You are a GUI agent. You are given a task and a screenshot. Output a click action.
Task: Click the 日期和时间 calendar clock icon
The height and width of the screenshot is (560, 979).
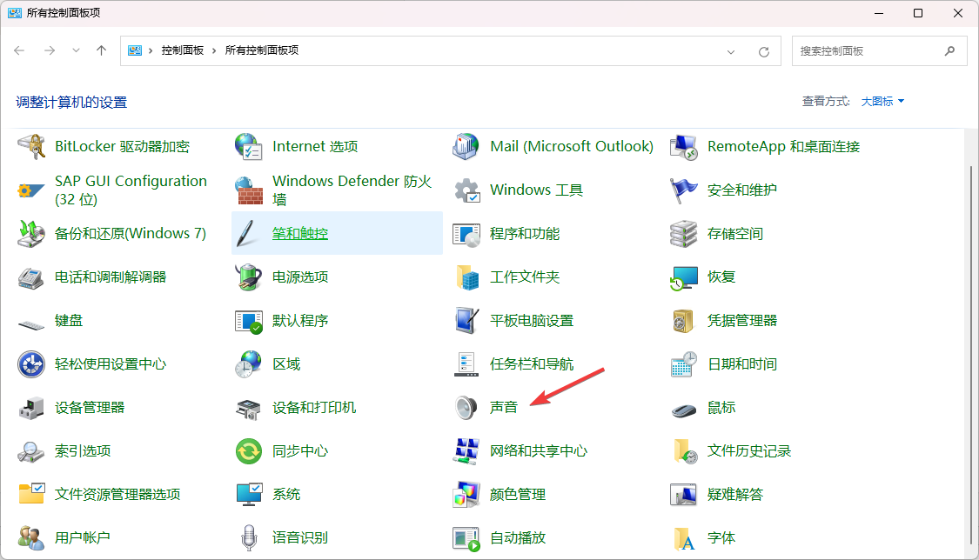[x=684, y=364]
